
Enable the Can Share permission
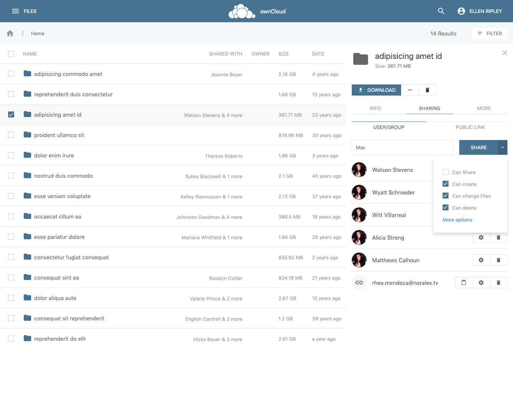(x=446, y=172)
